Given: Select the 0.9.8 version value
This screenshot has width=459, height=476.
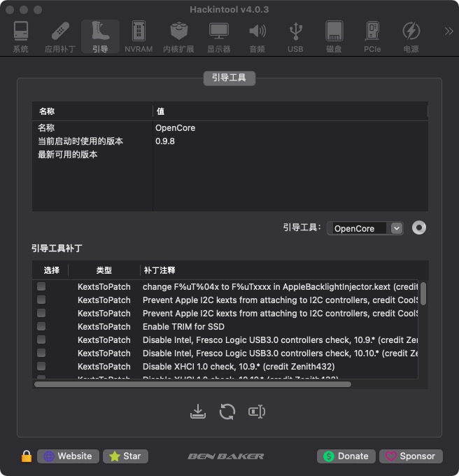Looking at the screenshot, I should point(165,141).
